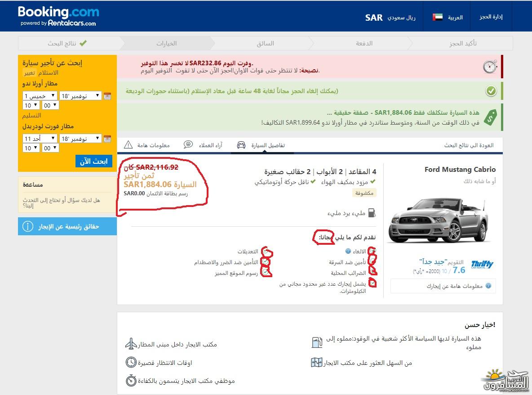532x395 pixels.
Task: Open drop-off hour dropdown showing 10
Action: pos(31,148)
